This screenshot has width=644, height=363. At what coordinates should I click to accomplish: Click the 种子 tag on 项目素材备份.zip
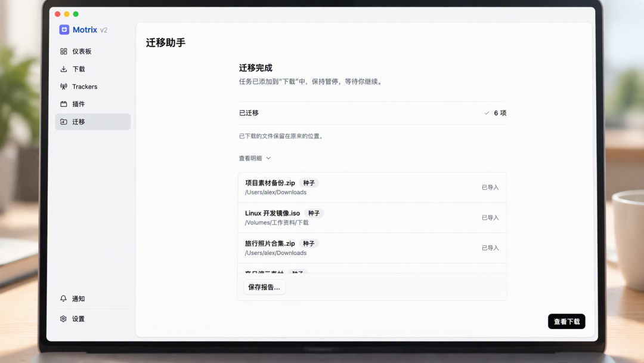coord(309,183)
